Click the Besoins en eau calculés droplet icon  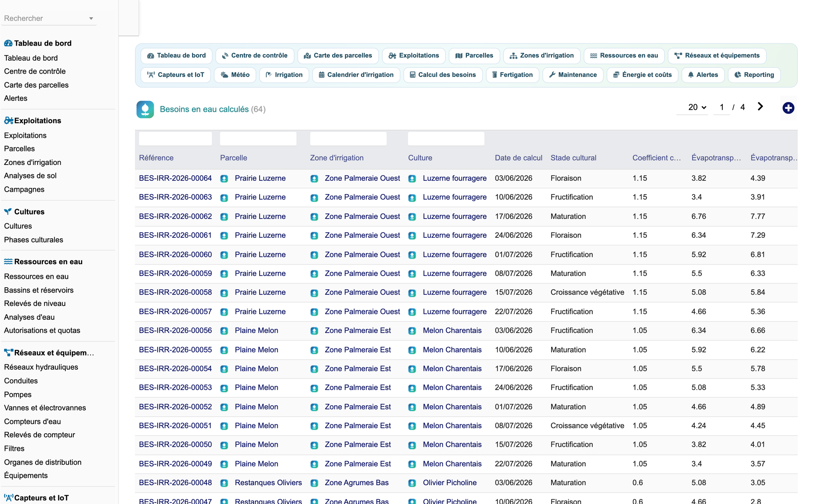(145, 109)
